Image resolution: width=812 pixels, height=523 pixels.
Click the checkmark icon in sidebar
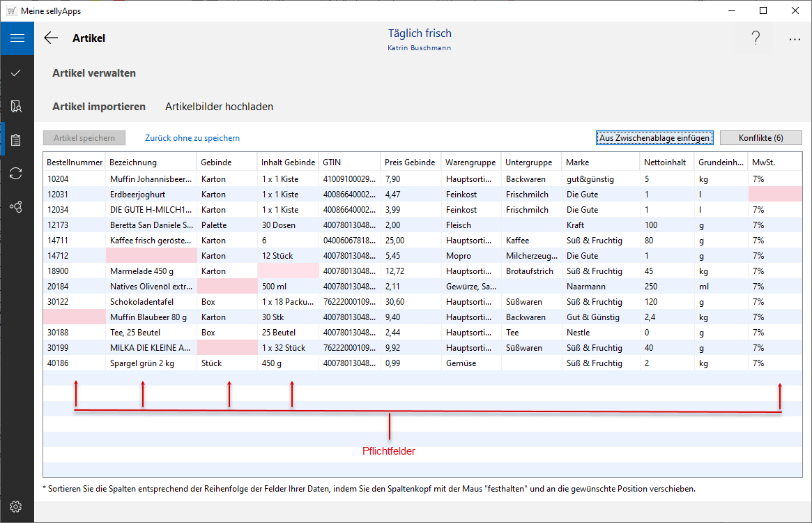(17, 73)
